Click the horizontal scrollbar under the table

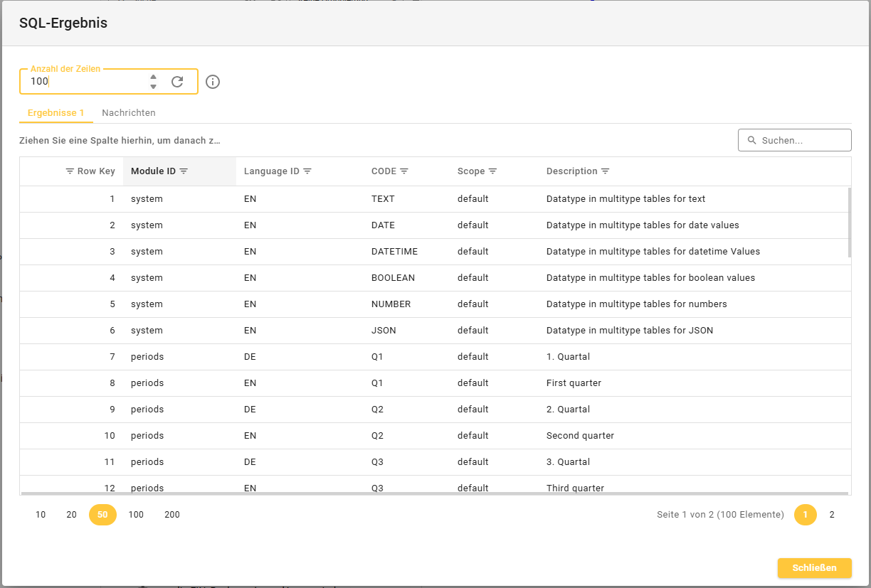tap(434, 493)
